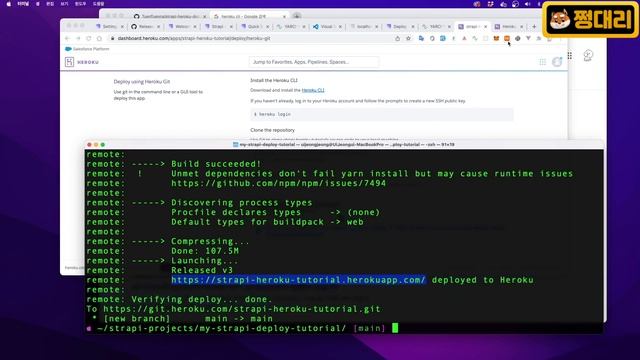The height and width of the screenshot is (360, 640).
Task: Close the Visual Studio Code tab
Action: coord(340,27)
